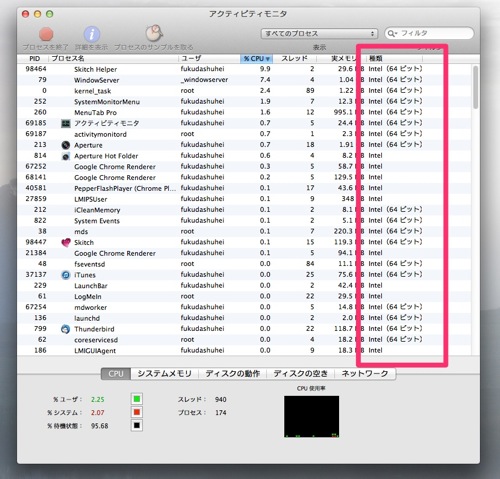Click the 9.9 CPU value
Viewport: 500px width, 479px height.
tap(265, 69)
